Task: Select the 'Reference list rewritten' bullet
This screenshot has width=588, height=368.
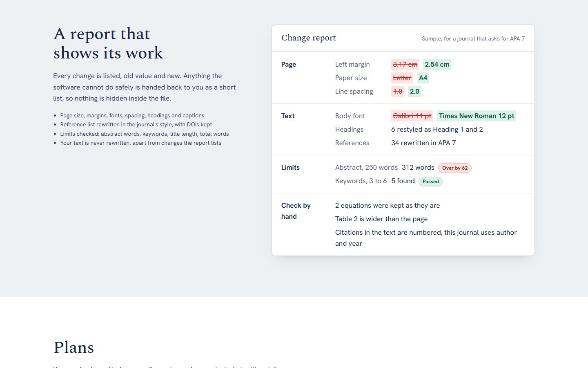Action: click(x=136, y=125)
